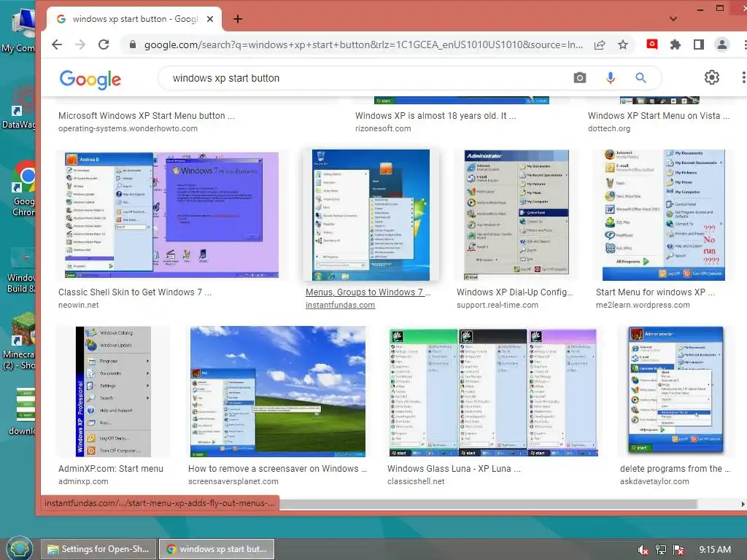Switch to Settings for Open-Shell taskbar button
The width and height of the screenshot is (747, 560).
click(x=98, y=549)
